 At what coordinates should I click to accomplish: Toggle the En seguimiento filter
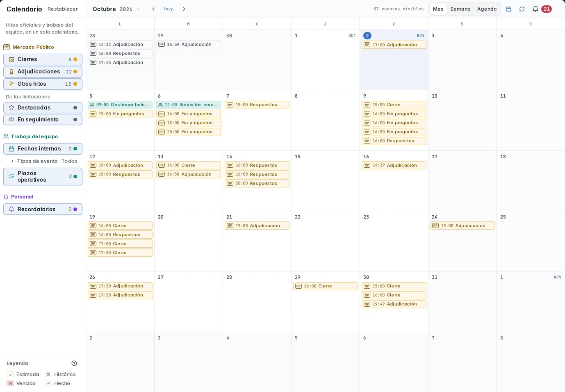pyautogui.click(x=43, y=120)
